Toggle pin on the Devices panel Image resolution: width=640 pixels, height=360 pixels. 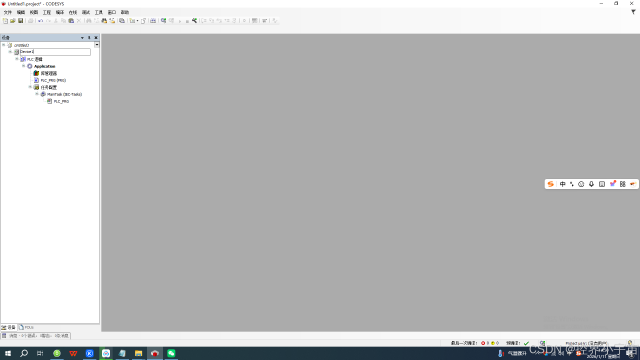[89, 38]
